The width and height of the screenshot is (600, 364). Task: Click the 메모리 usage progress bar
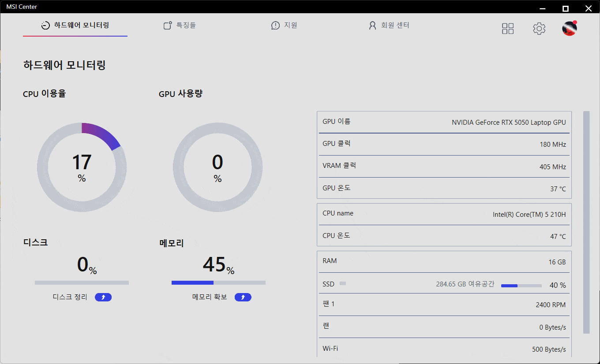coord(218,282)
